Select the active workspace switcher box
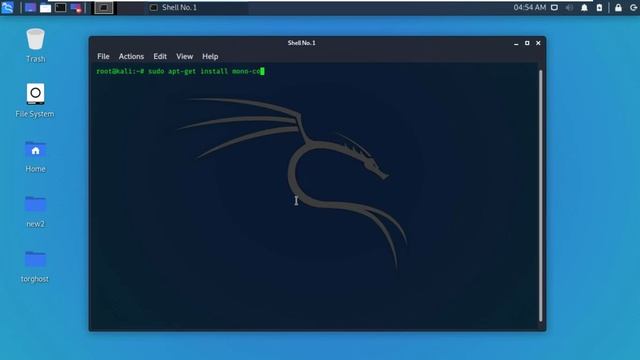The image size is (640, 360). [x=104, y=8]
